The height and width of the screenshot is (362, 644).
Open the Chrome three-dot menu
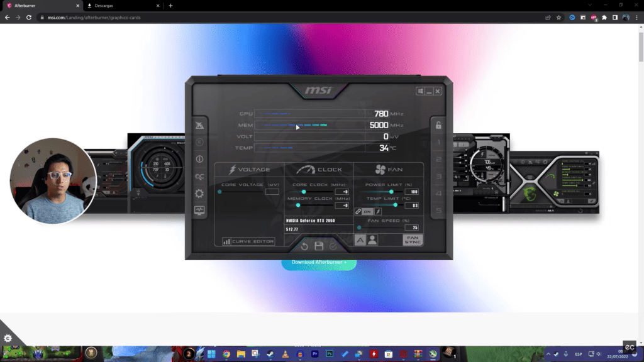[636, 18]
